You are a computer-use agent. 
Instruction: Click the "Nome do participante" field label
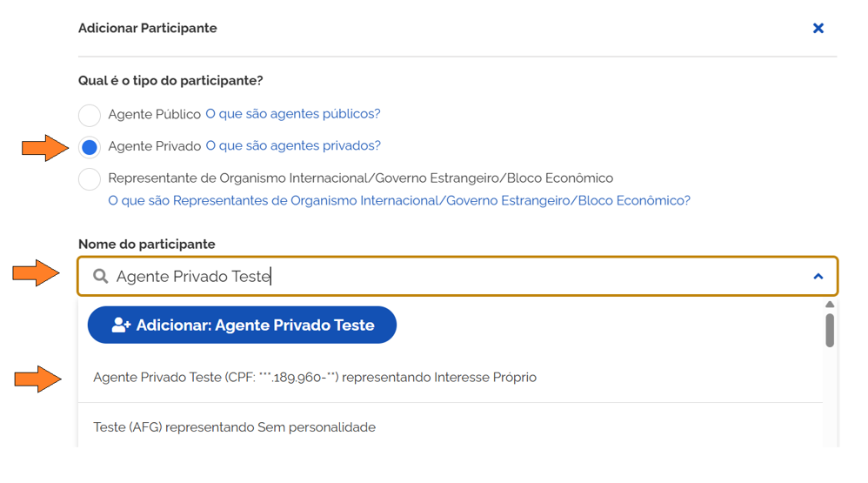click(147, 245)
